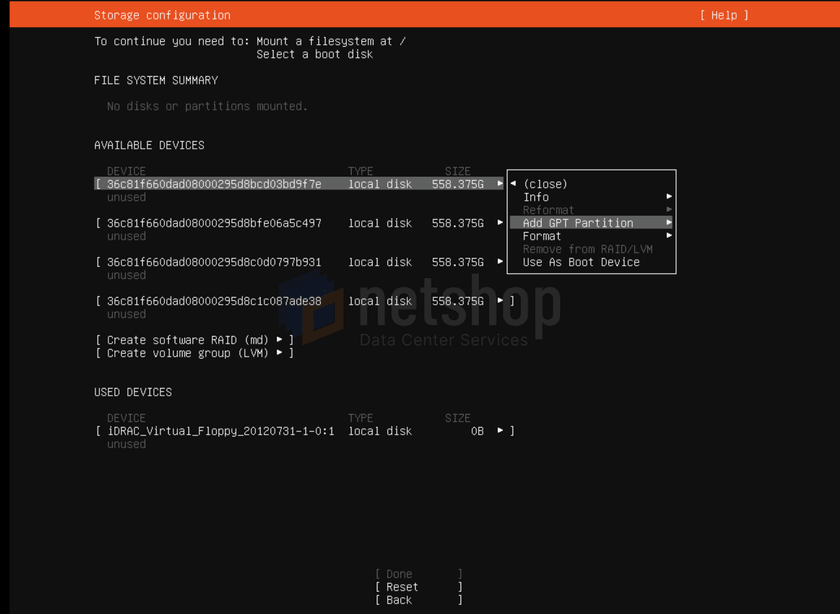840x614 pixels.
Task: Open options arrow for disk ending d8c1c087ade38
Action: tap(501, 301)
